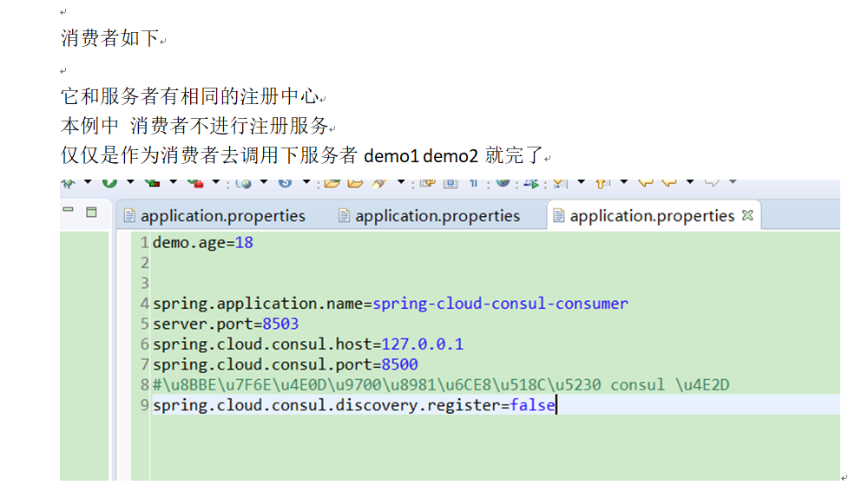Click value spring-cloud-consul-consumer

click(501, 304)
